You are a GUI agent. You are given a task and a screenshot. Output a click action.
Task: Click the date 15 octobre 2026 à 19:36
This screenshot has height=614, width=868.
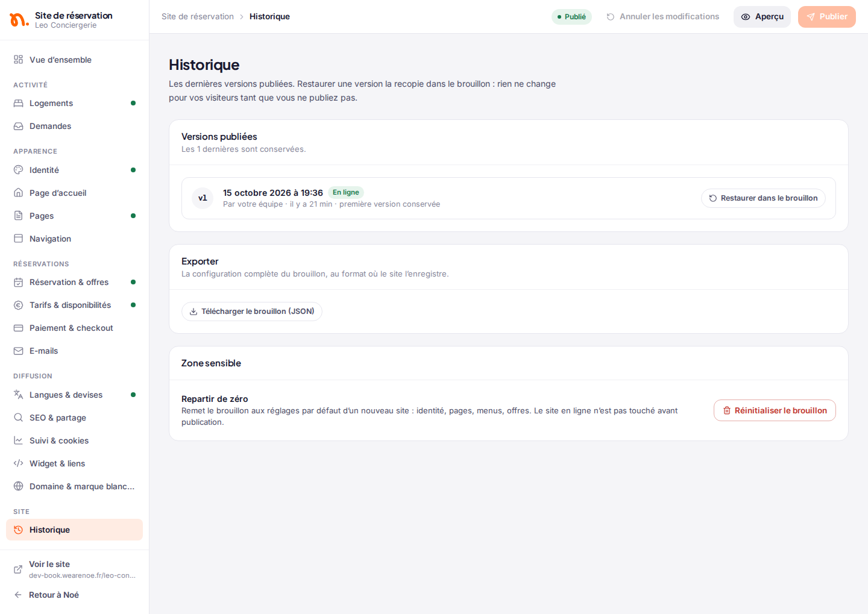tap(273, 193)
